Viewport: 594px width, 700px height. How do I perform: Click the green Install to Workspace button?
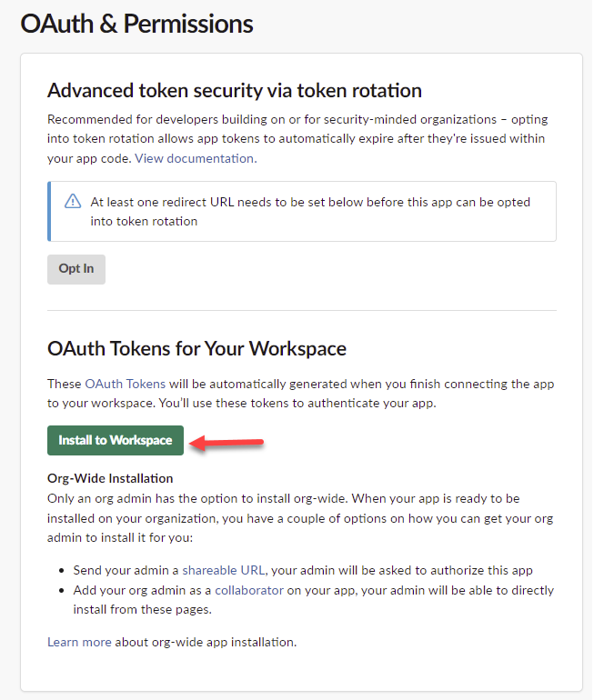[x=116, y=440]
